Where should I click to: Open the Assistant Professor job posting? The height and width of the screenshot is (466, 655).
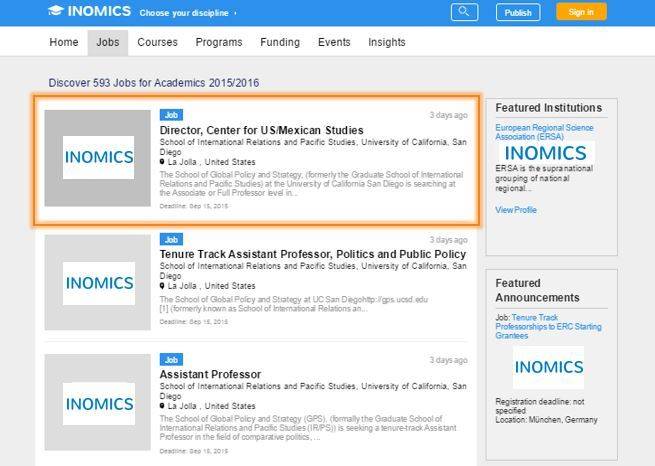[x=211, y=374]
